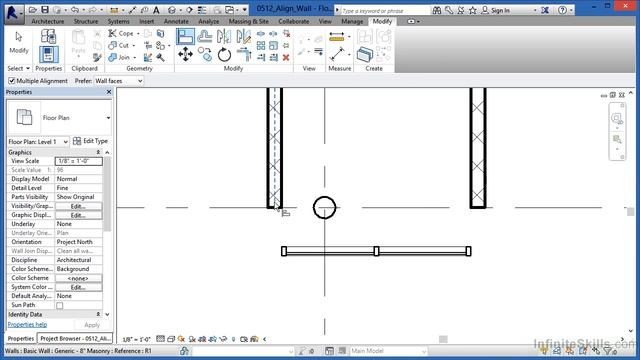
Task: Close the Properties palette
Action: coord(109,92)
